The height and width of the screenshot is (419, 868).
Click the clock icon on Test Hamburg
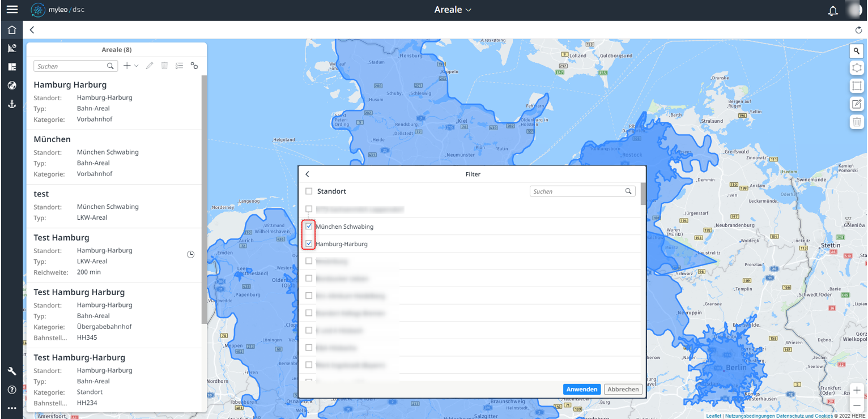(191, 255)
